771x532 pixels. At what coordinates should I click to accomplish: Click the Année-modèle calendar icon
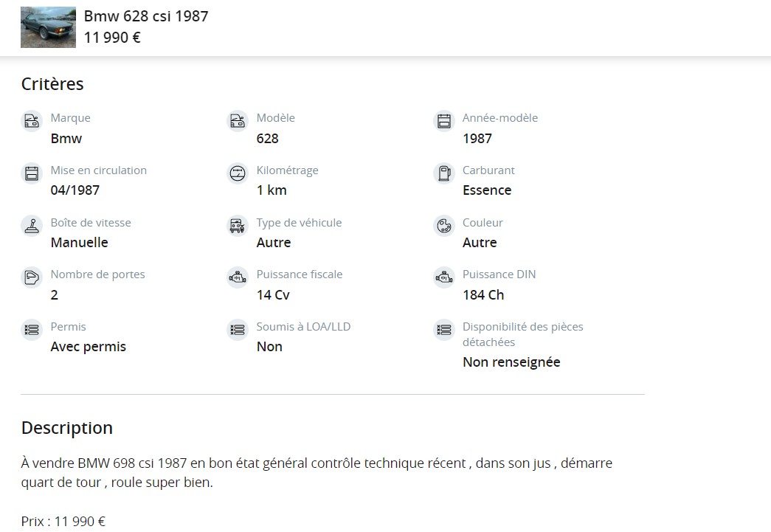tap(443, 121)
